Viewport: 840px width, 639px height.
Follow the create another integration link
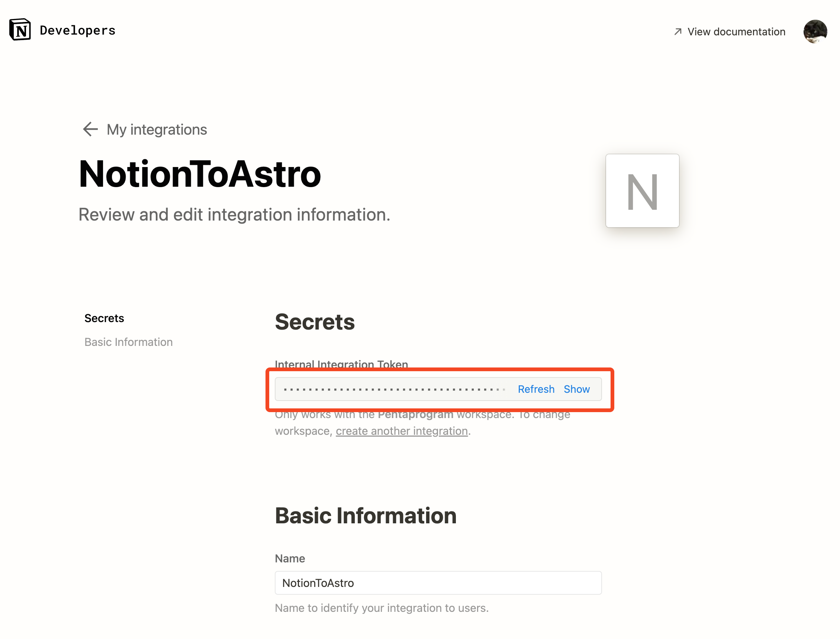coord(402,431)
